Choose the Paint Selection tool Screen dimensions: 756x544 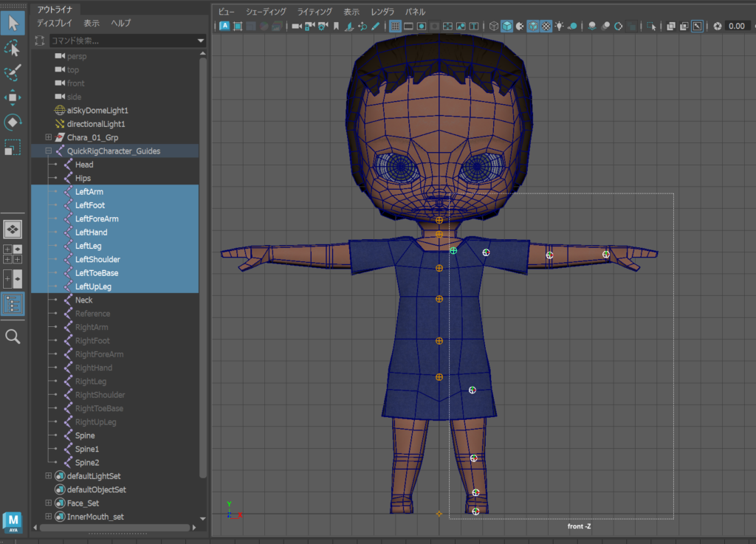(13, 72)
